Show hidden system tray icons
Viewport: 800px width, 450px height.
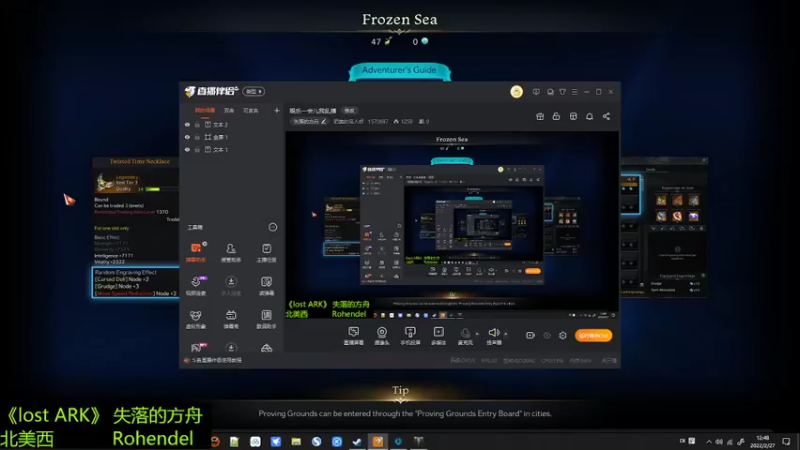click(x=709, y=441)
